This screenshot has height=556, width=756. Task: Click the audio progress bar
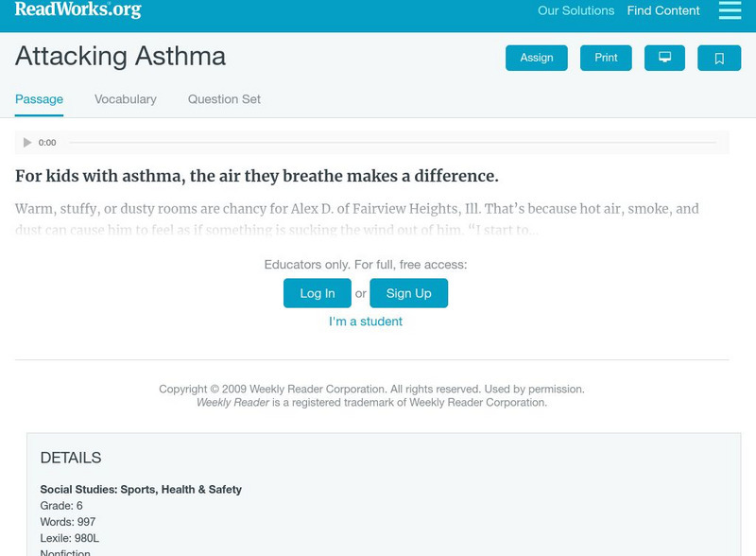(x=397, y=142)
